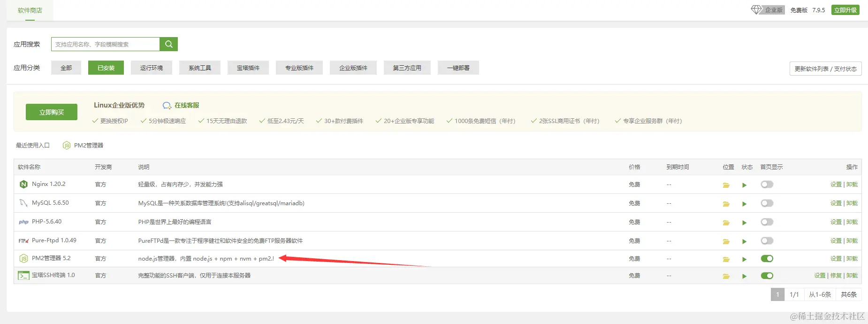
Task: Select the 专业版插件 category tab
Action: coord(299,68)
